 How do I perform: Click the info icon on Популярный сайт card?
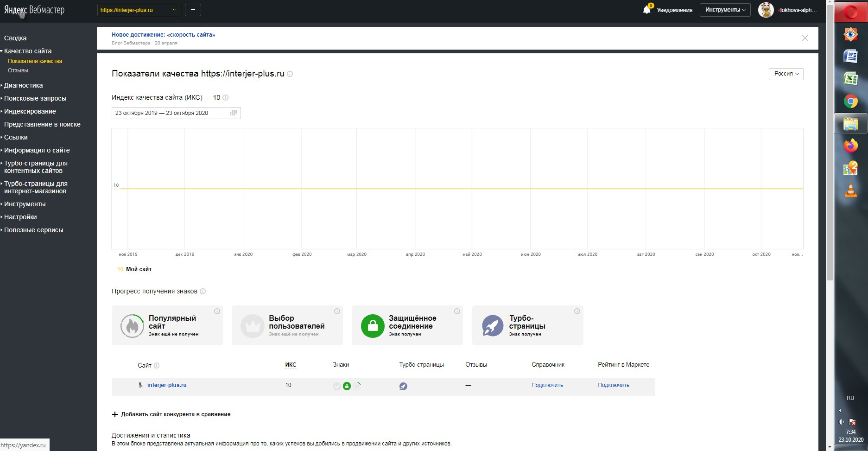(217, 311)
